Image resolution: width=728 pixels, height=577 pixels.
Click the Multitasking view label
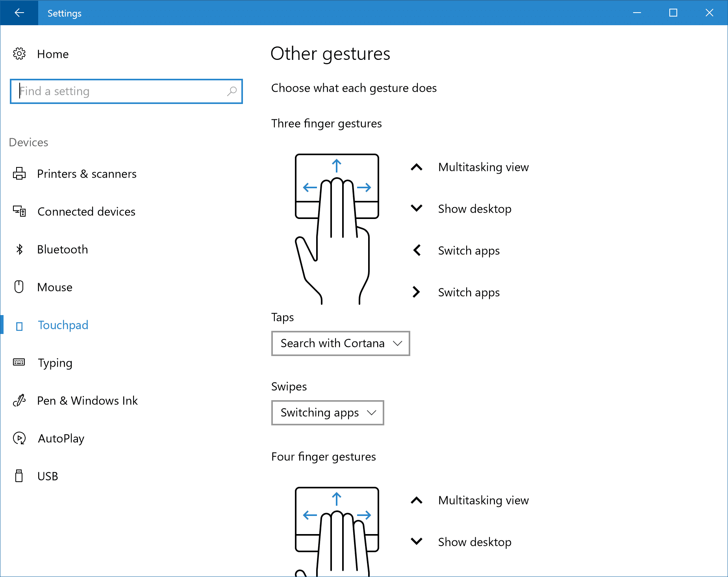coord(483,167)
